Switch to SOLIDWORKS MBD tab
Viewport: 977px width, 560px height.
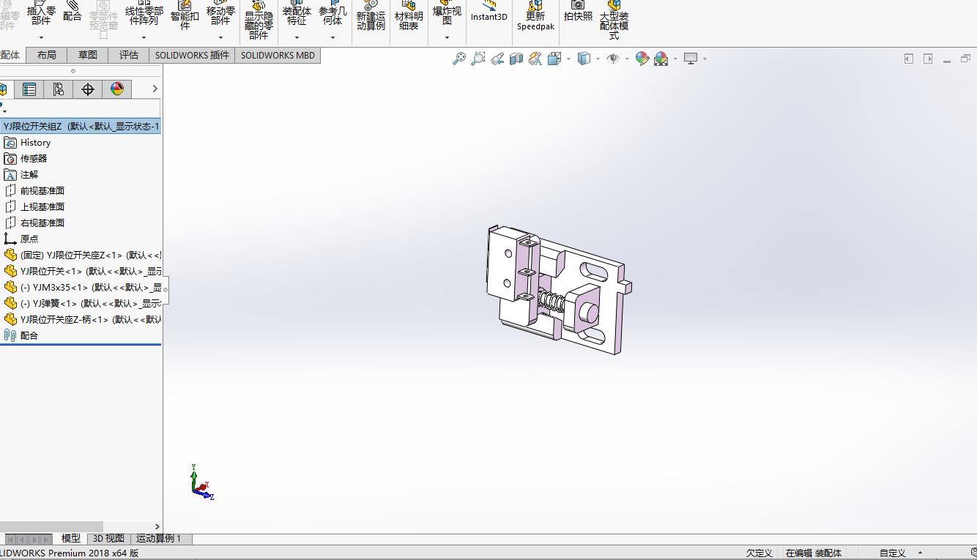[278, 55]
